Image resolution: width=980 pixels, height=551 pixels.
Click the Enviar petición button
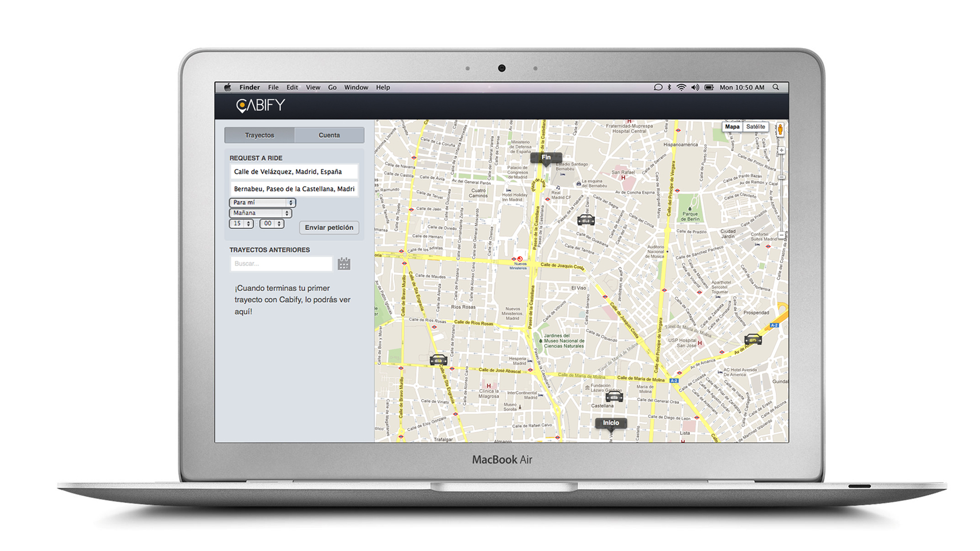(x=329, y=228)
